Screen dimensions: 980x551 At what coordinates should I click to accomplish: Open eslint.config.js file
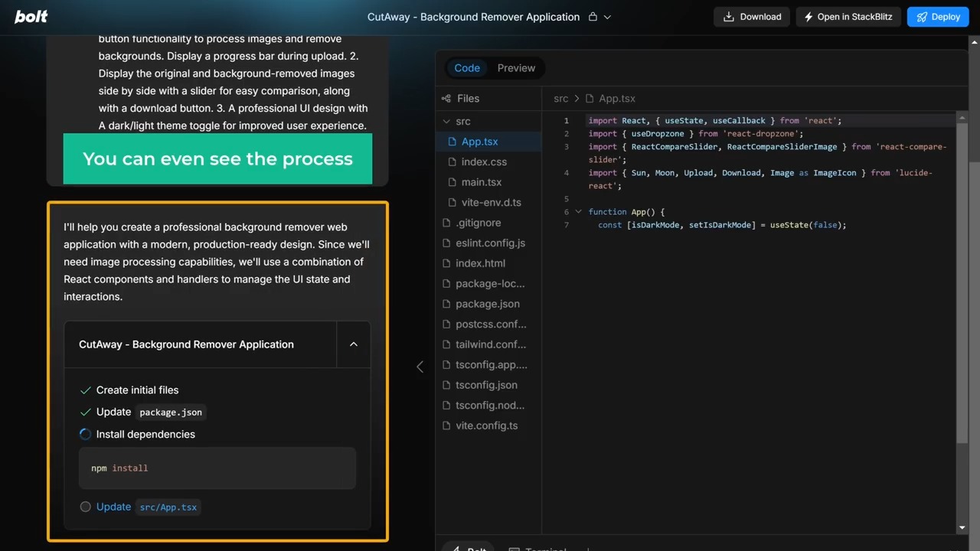[488, 243]
